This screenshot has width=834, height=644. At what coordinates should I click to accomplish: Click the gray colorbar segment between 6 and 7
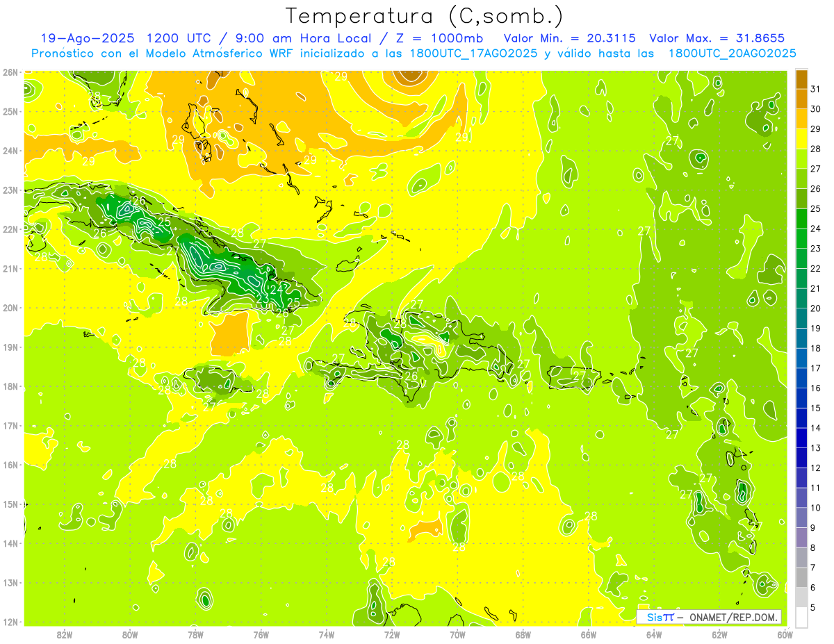pos(801,577)
